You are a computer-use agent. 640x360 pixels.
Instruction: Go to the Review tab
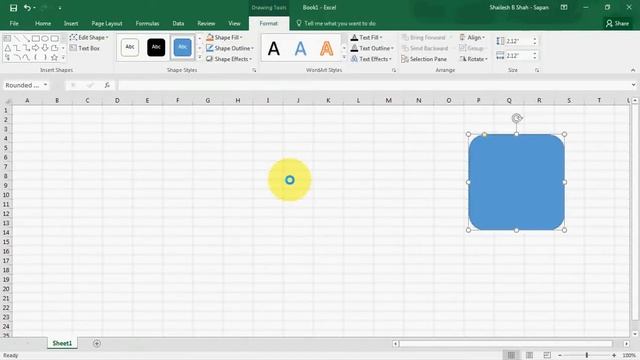(x=206, y=23)
